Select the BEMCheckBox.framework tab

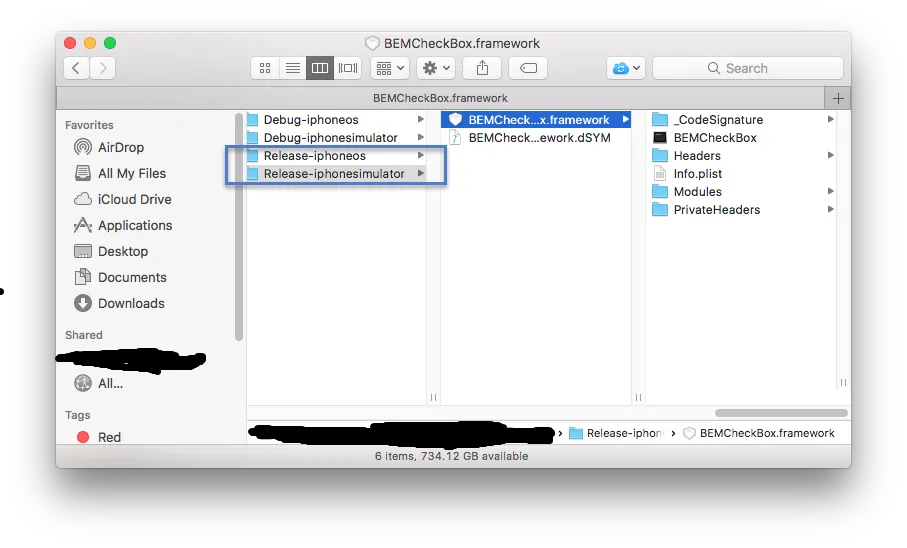[440, 98]
